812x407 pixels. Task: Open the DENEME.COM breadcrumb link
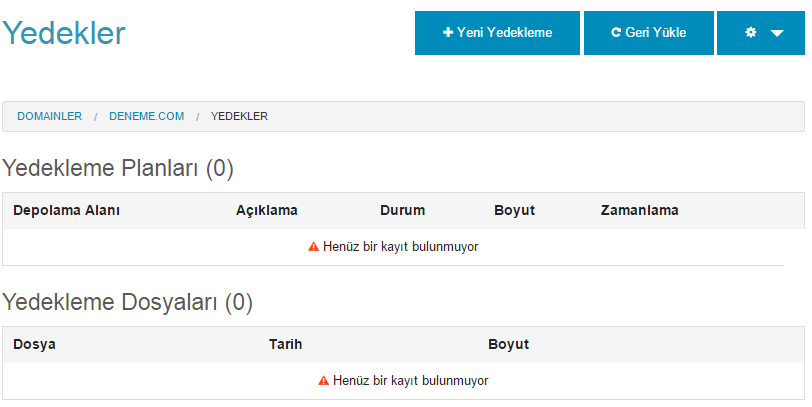pyautogui.click(x=147, y=116)
